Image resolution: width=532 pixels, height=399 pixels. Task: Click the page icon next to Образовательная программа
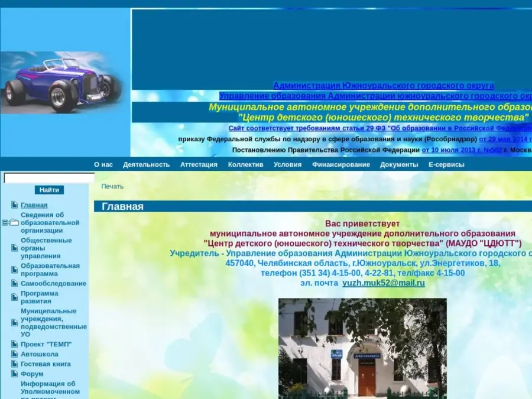pos(15,270)
